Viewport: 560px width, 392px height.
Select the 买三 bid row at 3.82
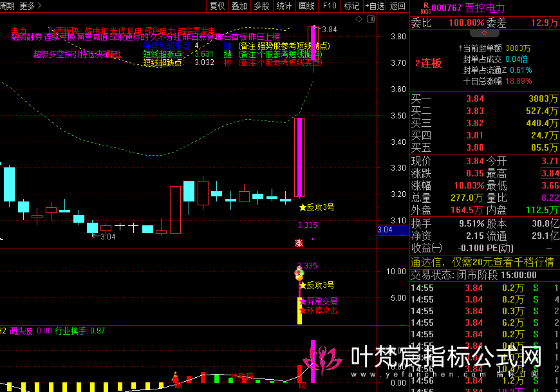tap(485, 123)
